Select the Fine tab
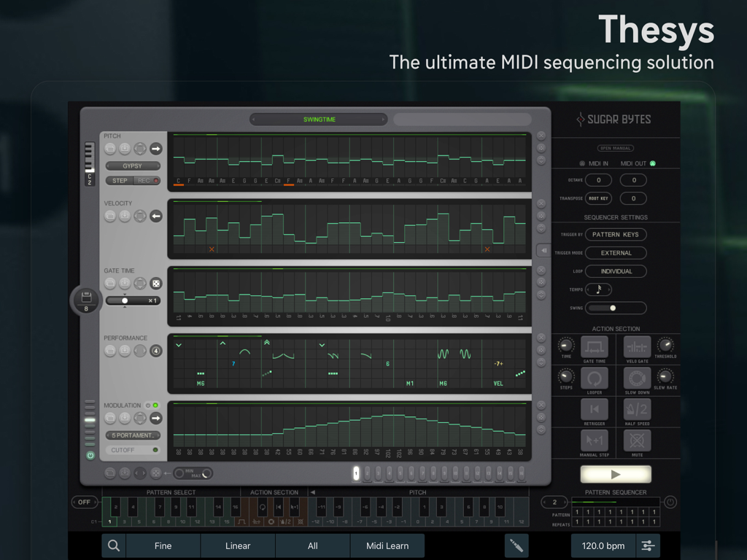The width and height of the screenshot is (747, 560). pyautogui.click(x=163, y=545)
